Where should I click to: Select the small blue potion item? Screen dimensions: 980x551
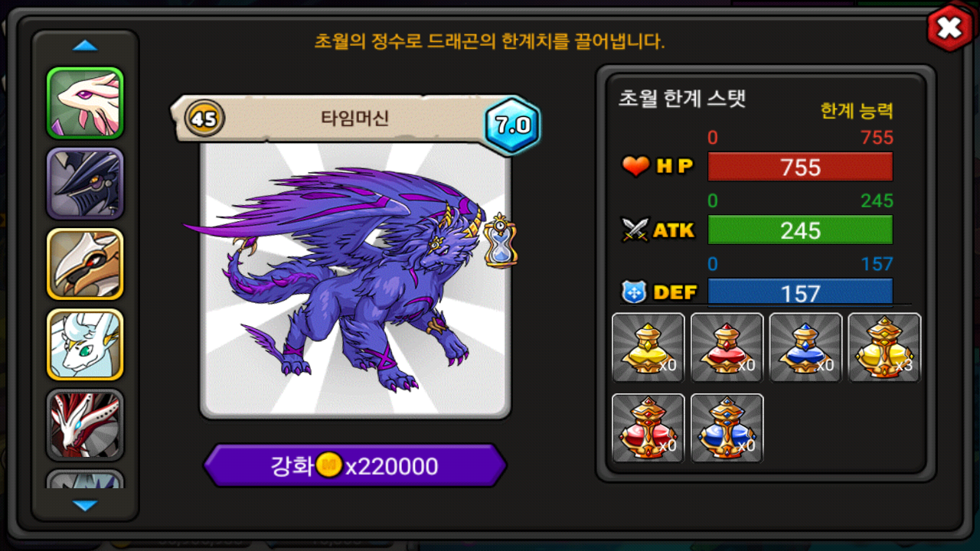coord(805,347)
